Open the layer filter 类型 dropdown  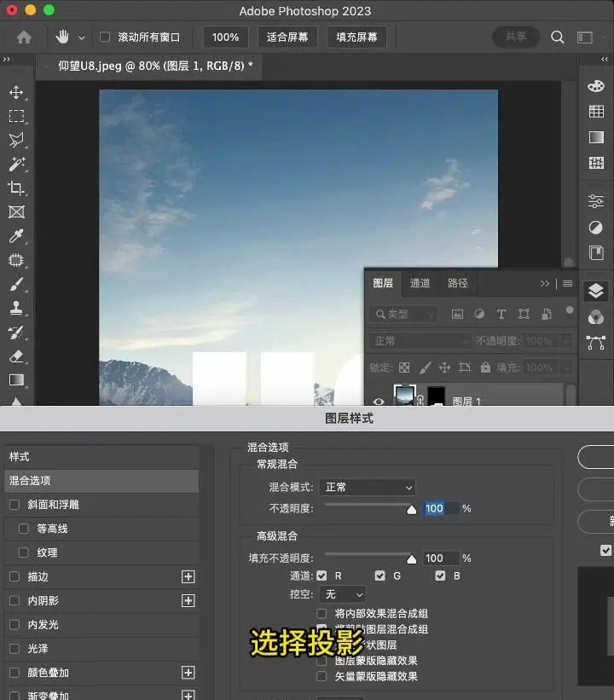point(403,315)
